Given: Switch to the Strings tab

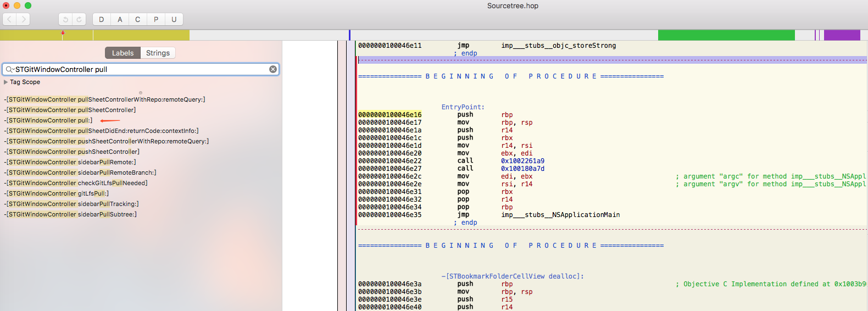Looking at the screenshot, I should pos(158,53).
